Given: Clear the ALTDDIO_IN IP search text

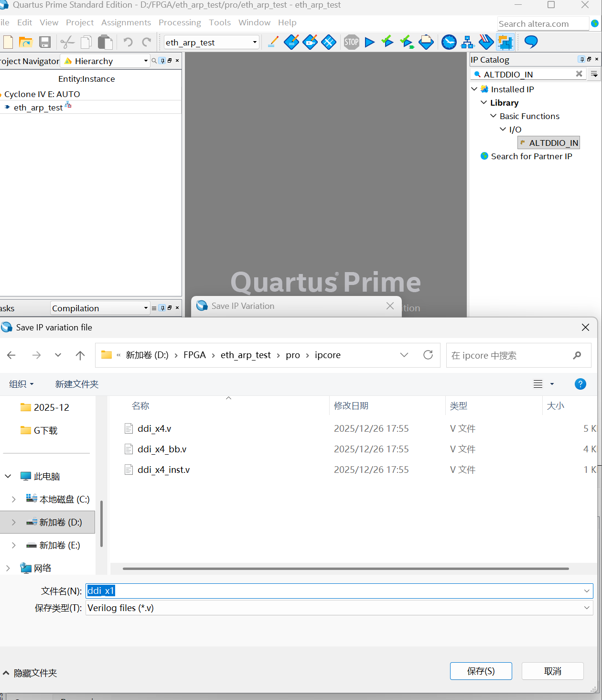Looking at the screenshot, I should [579, 74].
